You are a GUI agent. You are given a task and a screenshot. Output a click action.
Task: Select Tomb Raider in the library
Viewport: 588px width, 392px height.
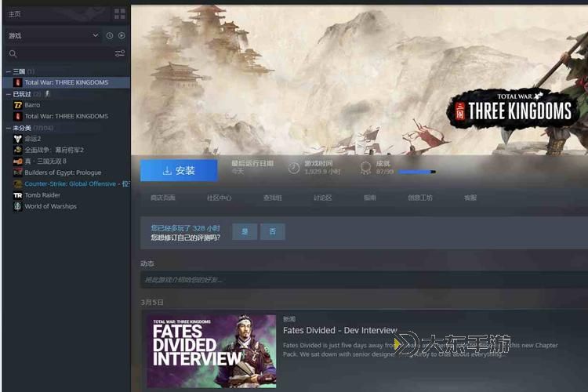click(x=42, y=195)
